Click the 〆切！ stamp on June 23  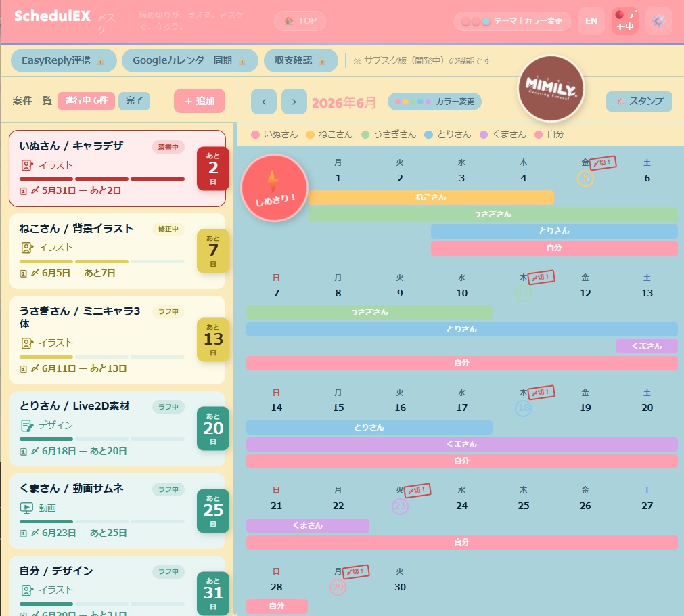417,490
